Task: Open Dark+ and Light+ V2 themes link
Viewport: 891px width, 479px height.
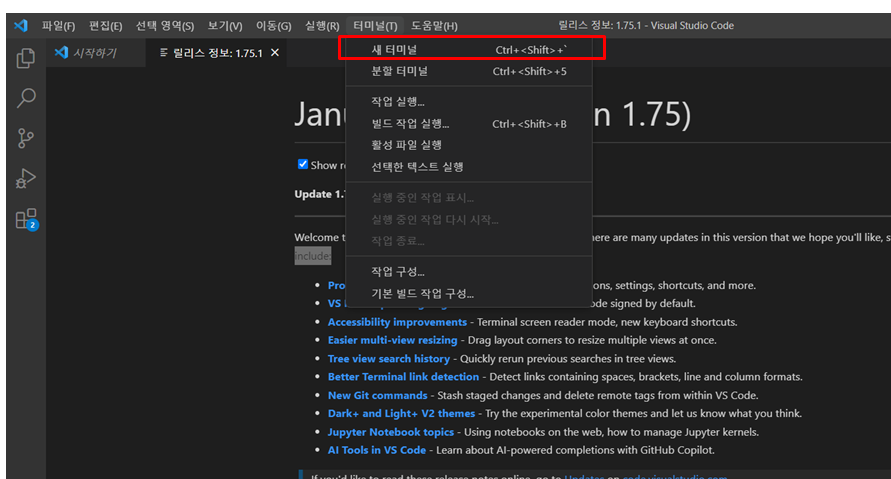Action: (401, 414)
